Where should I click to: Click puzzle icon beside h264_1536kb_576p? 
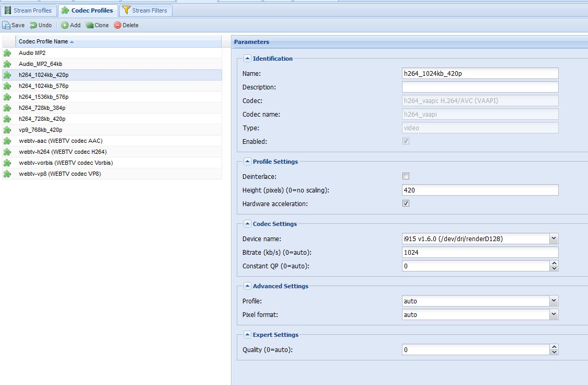pos(7,97)
